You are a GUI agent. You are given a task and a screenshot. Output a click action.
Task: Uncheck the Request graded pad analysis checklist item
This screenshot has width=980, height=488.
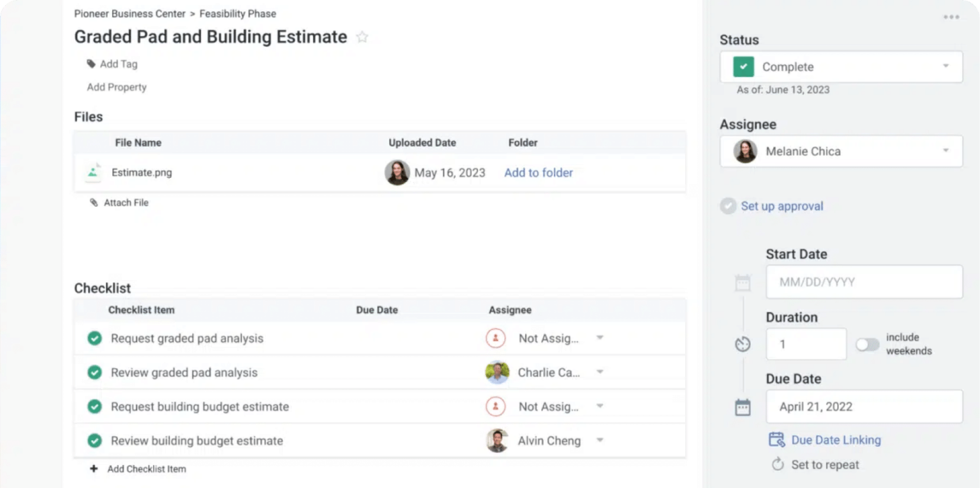coord(94,338)
